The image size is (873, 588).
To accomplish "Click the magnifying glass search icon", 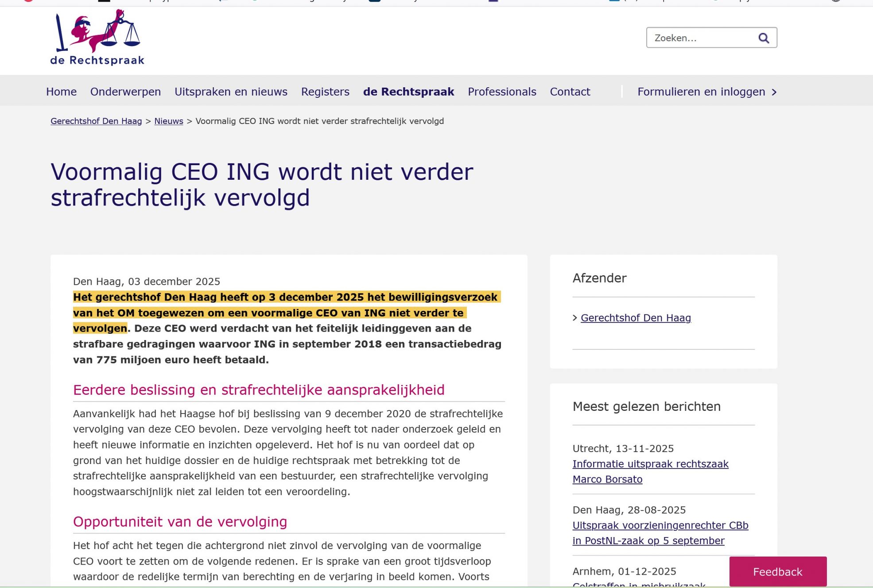I will (764, 38).
